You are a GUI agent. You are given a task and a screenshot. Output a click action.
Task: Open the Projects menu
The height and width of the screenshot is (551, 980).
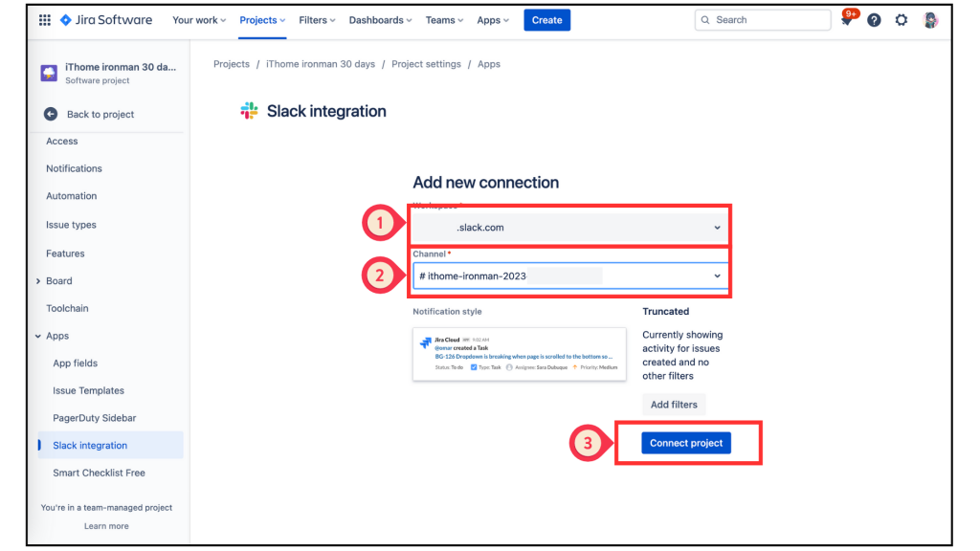pos(262,20)
